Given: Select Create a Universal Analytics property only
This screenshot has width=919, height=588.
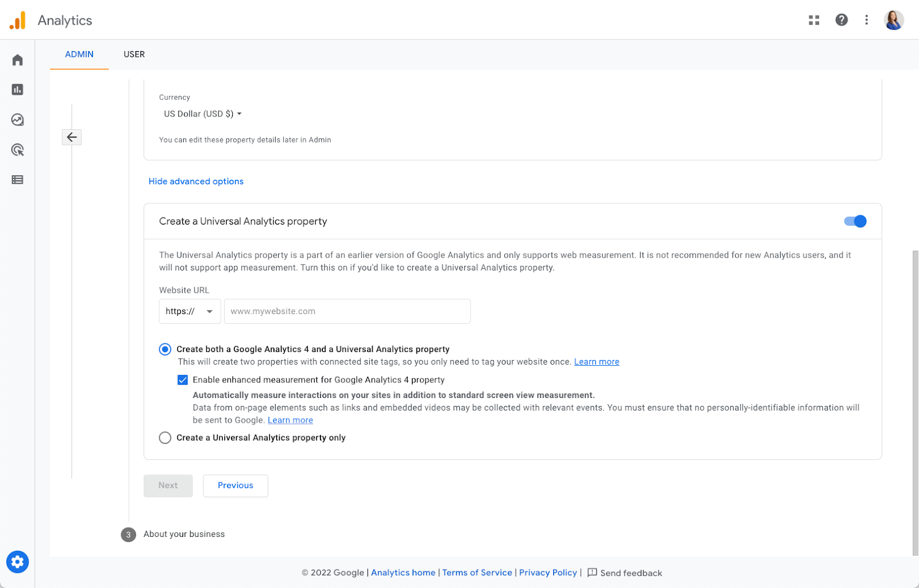Looking at the screenshot, I should tap(165, 438).
